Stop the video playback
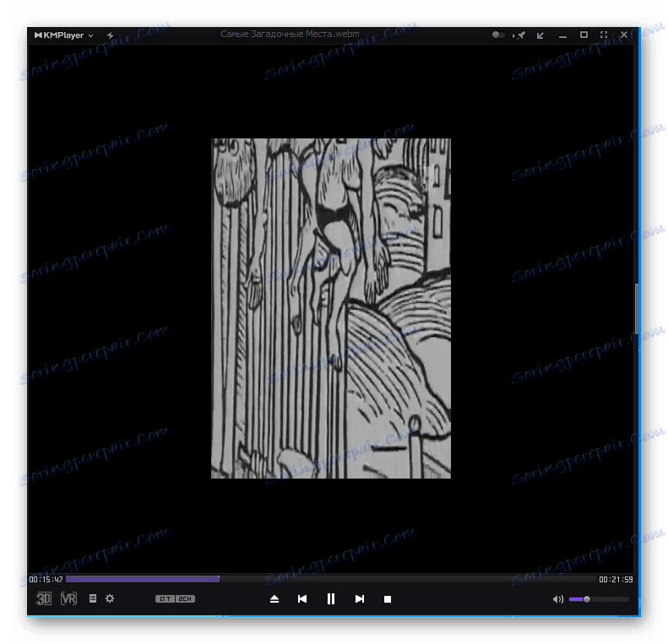668x644 pixels. 388,599
